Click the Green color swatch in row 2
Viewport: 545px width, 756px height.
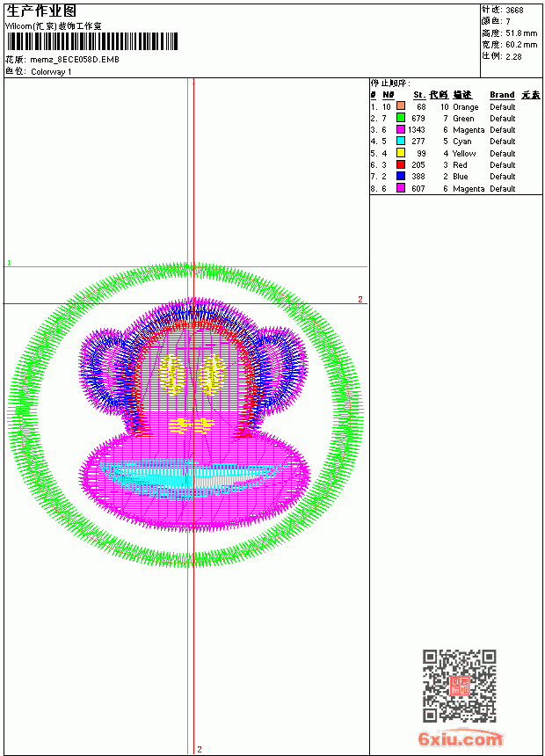pyautogui.click(x=400, y=117)
